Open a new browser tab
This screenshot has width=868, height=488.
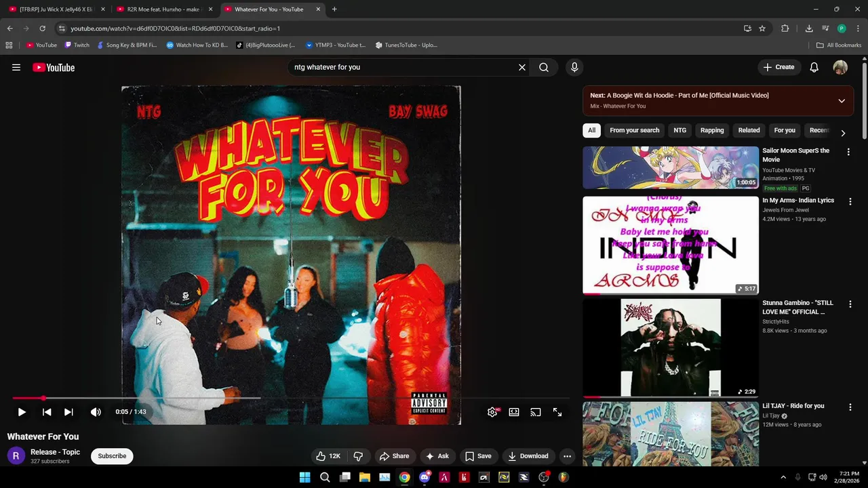click(x=334, y=9)
